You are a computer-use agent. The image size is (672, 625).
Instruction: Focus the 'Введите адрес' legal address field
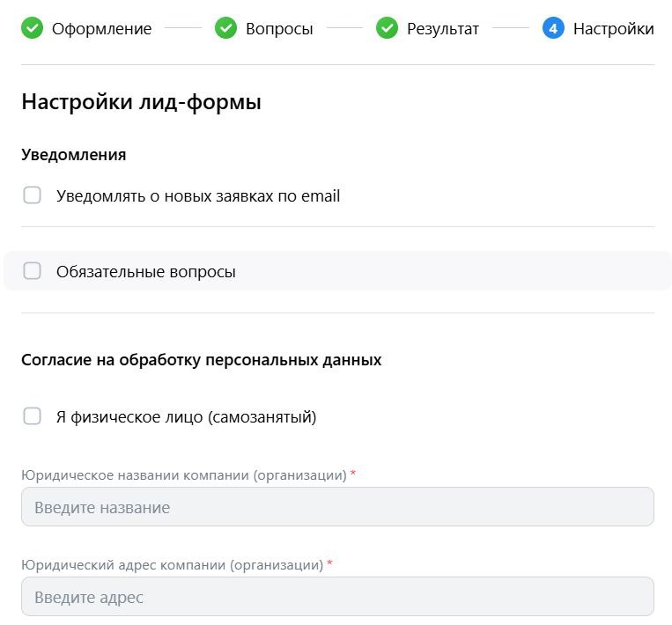(x=337, y=597)
